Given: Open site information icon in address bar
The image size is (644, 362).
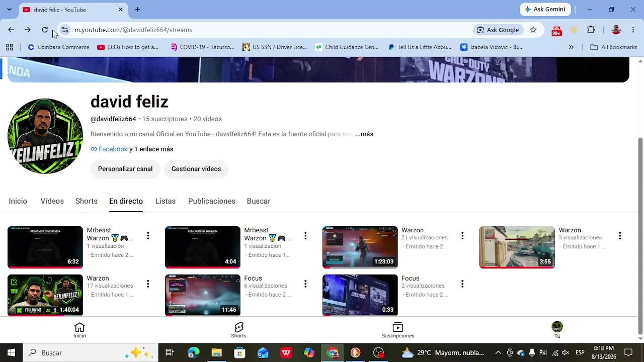Looking at the screenshot, I should pyautogui.click(x=65, y=30).
